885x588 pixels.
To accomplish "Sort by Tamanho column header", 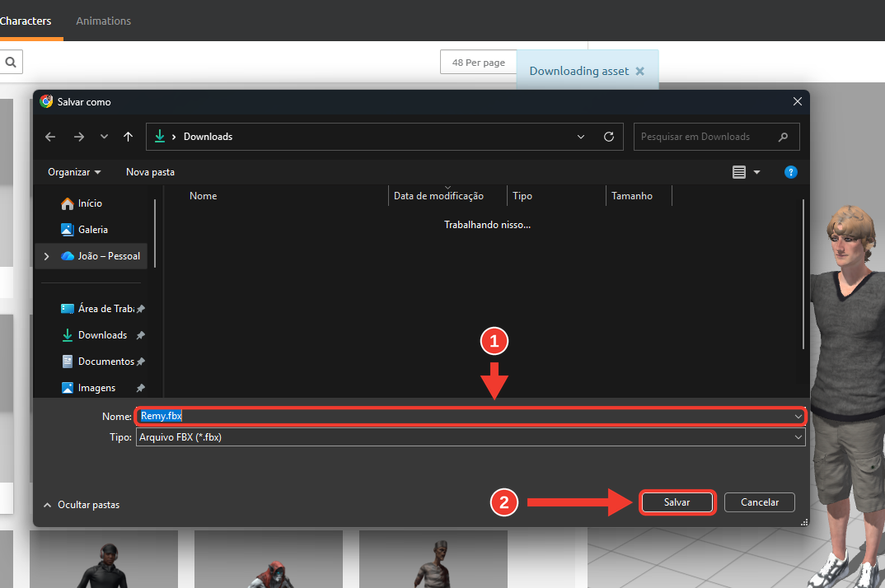I will click(632, 196).
